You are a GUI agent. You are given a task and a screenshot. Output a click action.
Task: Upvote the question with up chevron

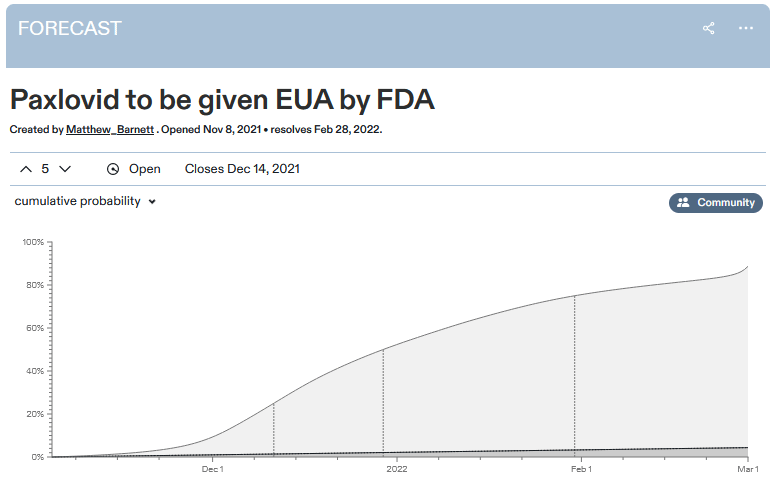(26, 169)
